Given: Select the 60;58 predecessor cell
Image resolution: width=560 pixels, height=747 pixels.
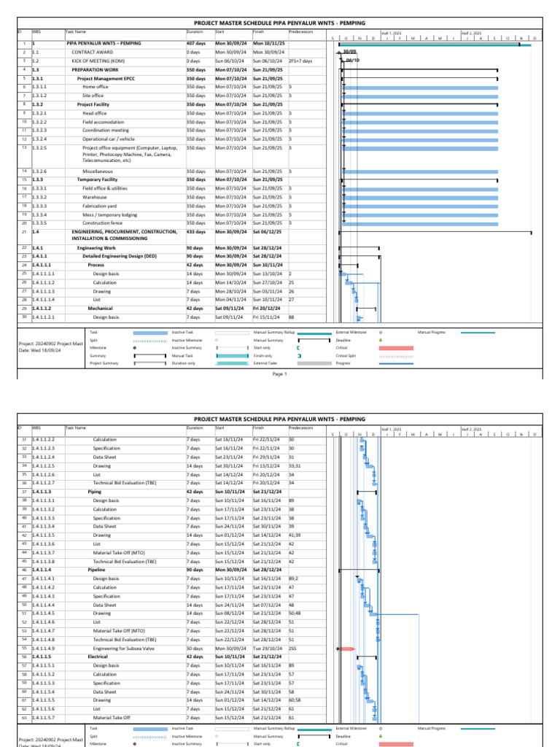Looking at the screenshot, I should (295, 700).
